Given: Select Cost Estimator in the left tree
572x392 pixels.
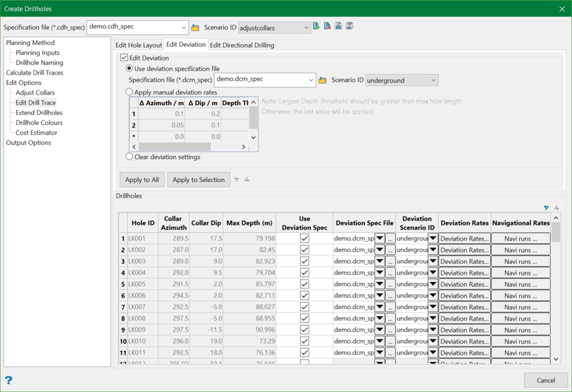Looking at the screenshot, I should [x=36, y=133].
